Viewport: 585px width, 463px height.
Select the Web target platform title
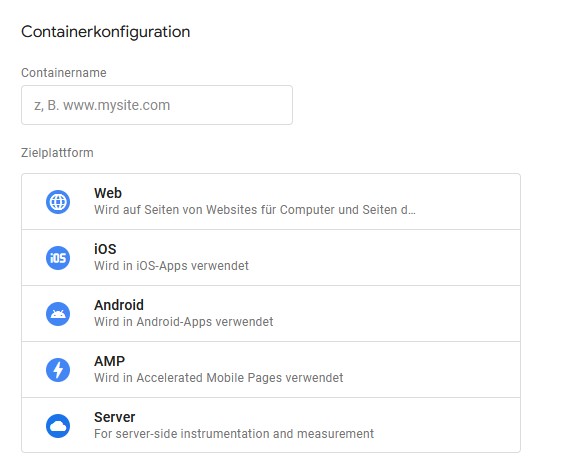[108, 193]
